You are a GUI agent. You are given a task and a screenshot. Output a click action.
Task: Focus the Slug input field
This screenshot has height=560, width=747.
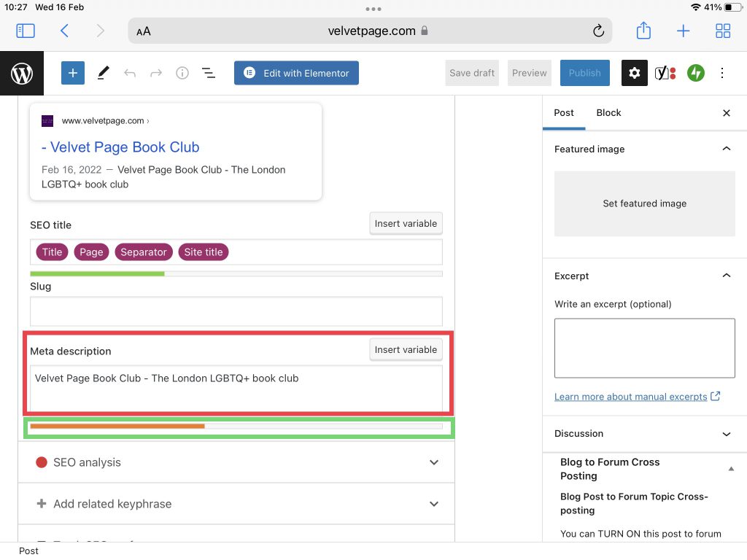(x=236, y=311)
